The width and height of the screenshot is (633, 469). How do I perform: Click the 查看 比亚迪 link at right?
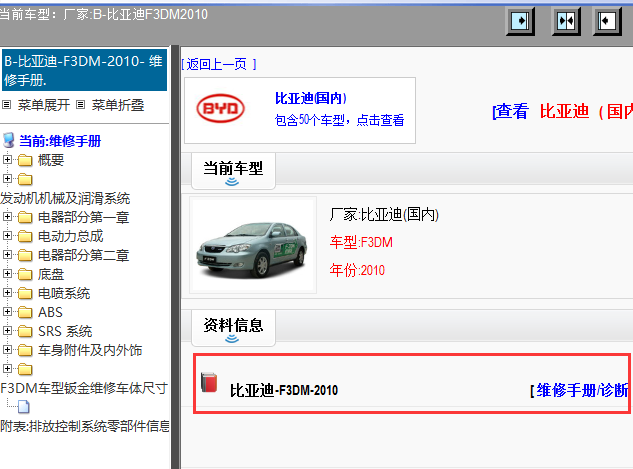(x=562, y=111)
